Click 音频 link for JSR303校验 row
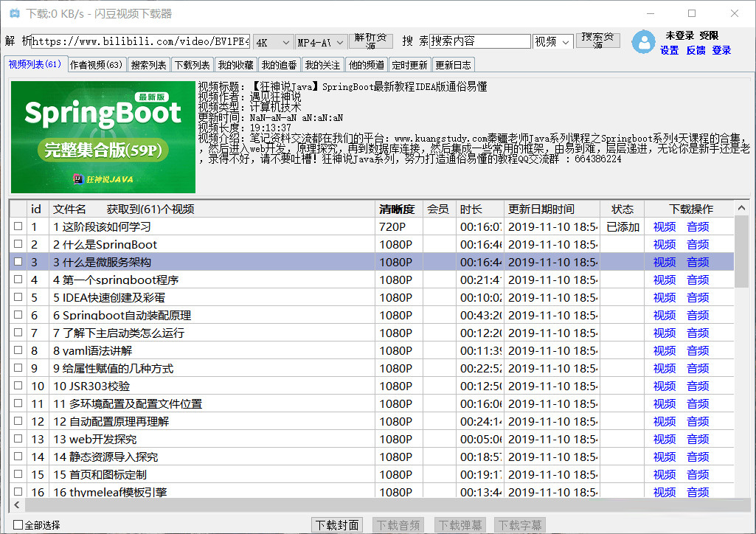The image size is (756, 534). pyautogui.click(x=698, y=386)
